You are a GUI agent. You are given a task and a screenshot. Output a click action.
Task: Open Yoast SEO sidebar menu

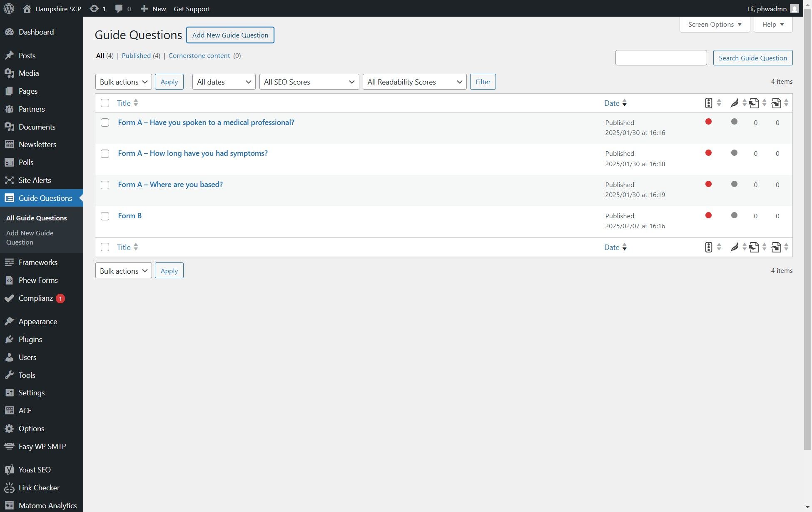tap(35, 470)
